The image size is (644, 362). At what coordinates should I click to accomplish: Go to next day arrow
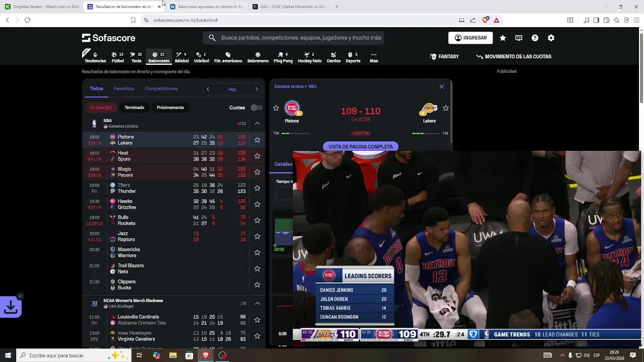[257, 89]
